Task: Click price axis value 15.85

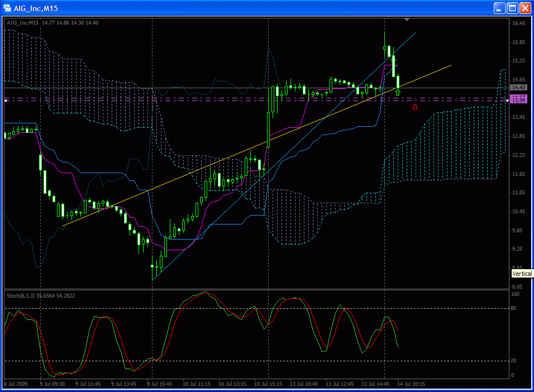Action: point(518,42)
